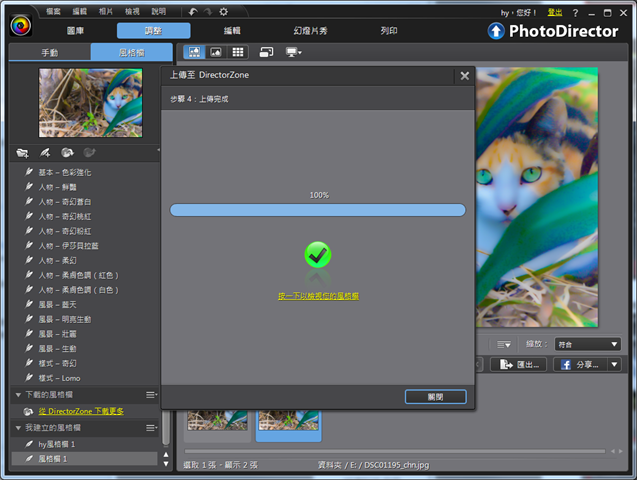Click the globe icon beside 從 DirectorZone 下載更多
This screenshot has height=480, width=637.
click(28, 411)
